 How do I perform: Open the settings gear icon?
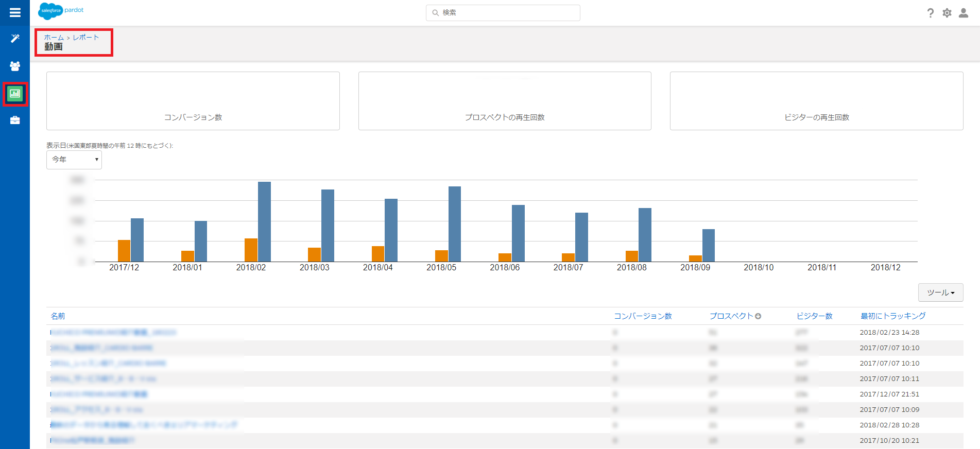(947, 13)
